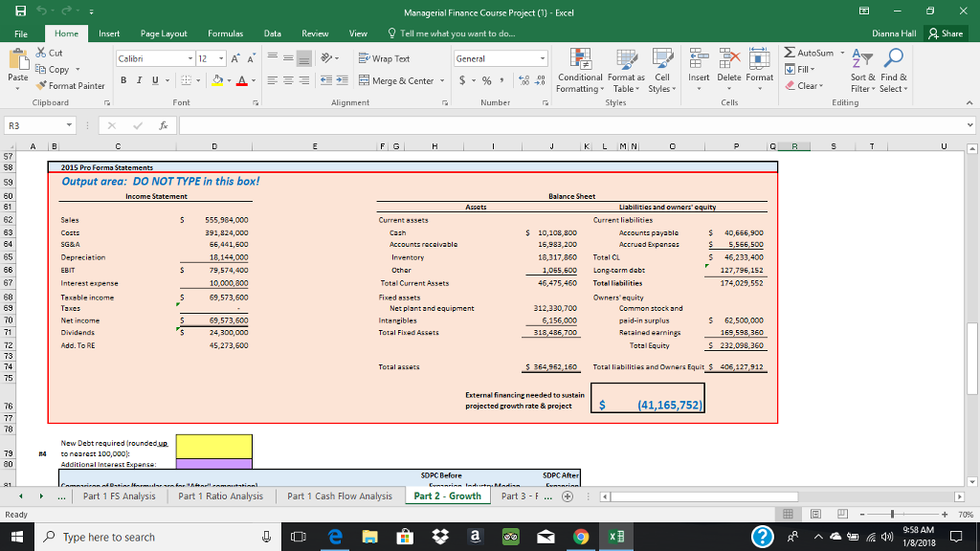This screenshot has height=551, width=980.
Task: Expand the formula bar with the chevron
Action: (969, 125)
